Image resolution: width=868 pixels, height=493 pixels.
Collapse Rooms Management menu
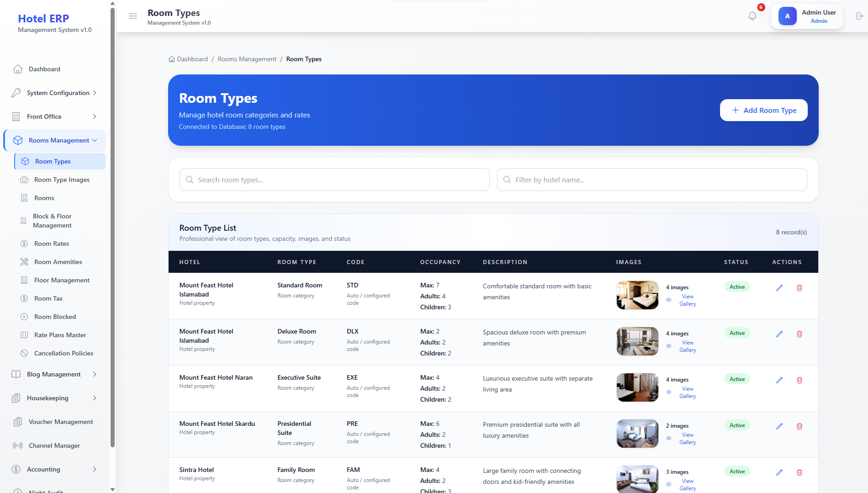[54, 140]
